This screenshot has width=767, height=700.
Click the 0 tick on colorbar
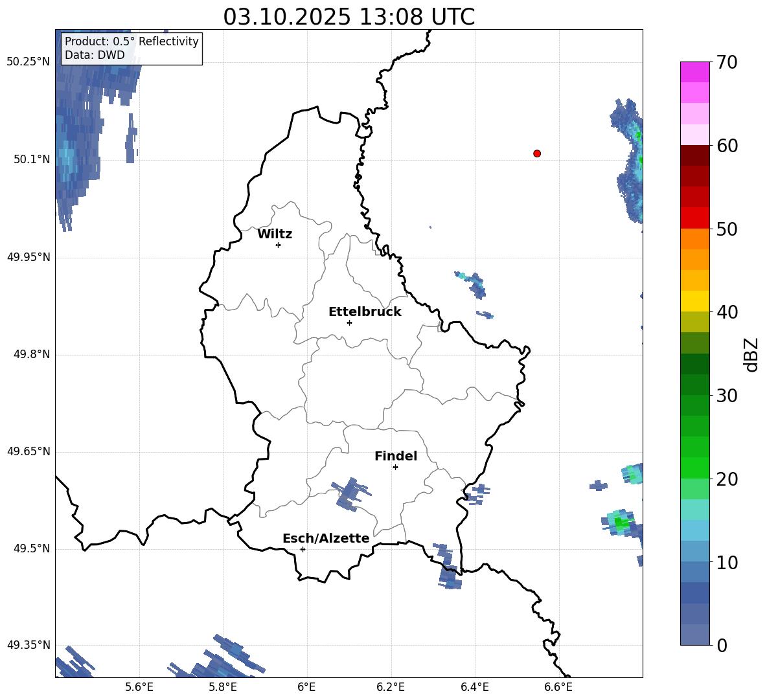click(722, 645)
